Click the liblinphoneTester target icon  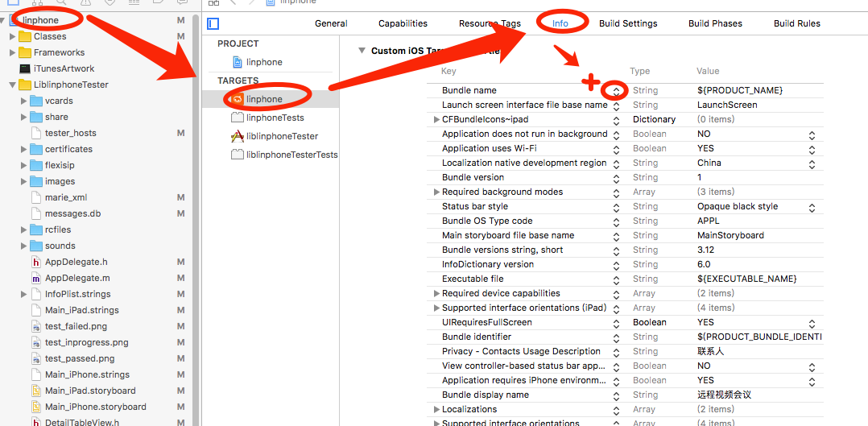[x=238, y=136]
